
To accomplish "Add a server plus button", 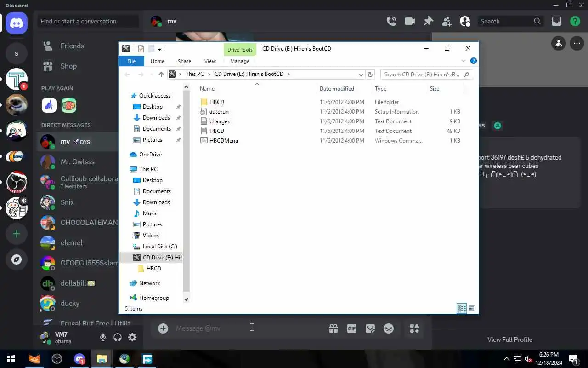I will click(x=17, y=234).
